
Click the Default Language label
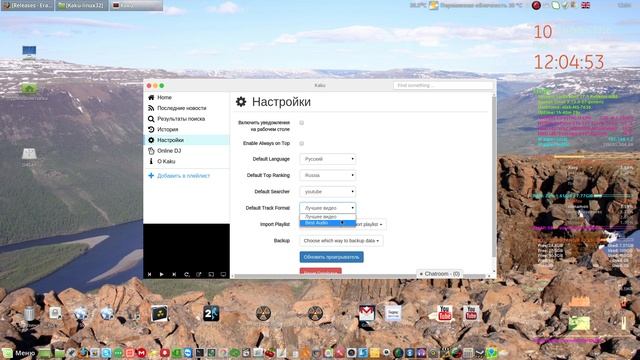[271, 159]
